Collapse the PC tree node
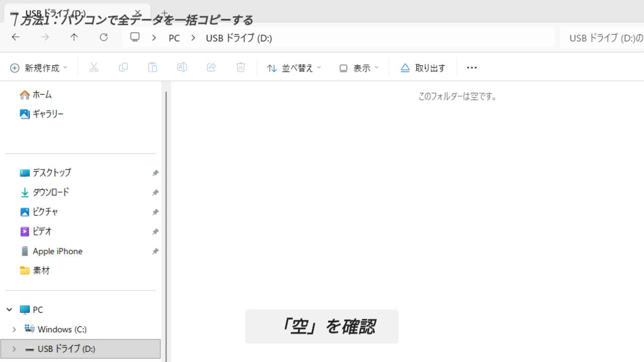Image resolution: width=644 pixels, height=362 pixels. click(9, 310)
